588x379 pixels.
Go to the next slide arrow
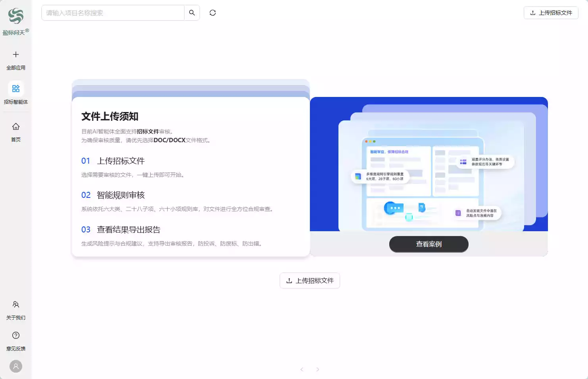click(318, 369)
